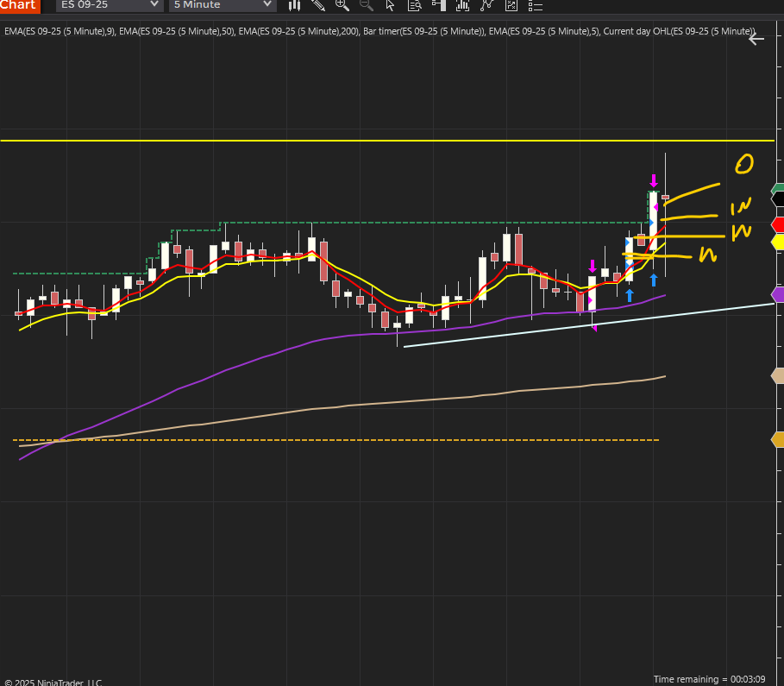This screenshot has height=686, width=784.
Task: Select the indicator label text at top
Action: click(x=379, y=31)
